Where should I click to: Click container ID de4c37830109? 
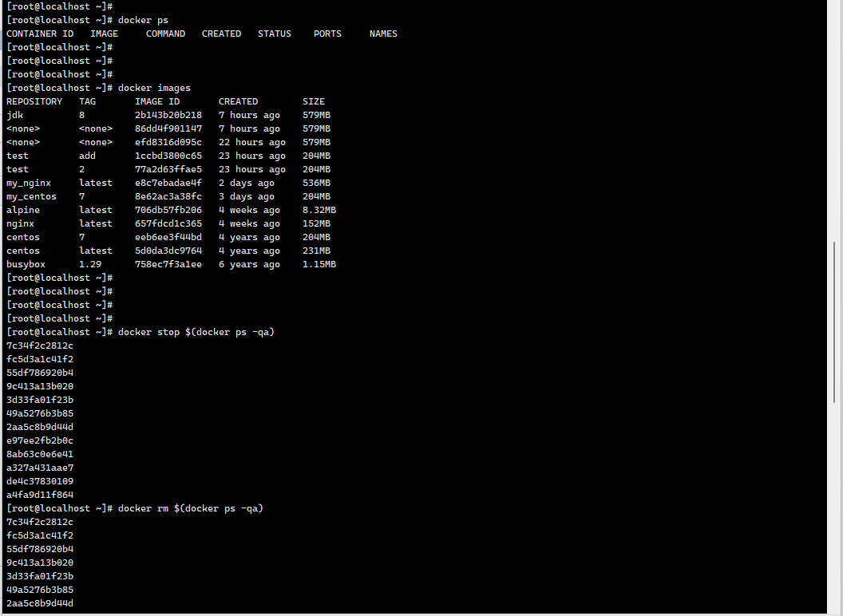click(x=40, y=481)
